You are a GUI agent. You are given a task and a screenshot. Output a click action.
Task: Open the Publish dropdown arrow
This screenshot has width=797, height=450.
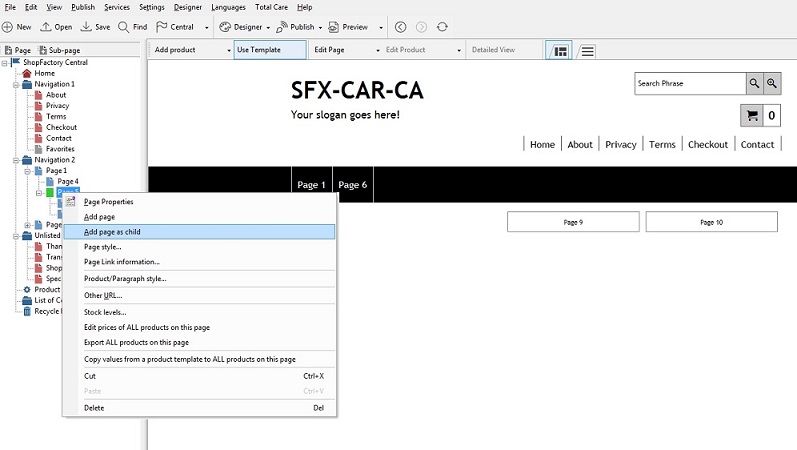[320, 27]
